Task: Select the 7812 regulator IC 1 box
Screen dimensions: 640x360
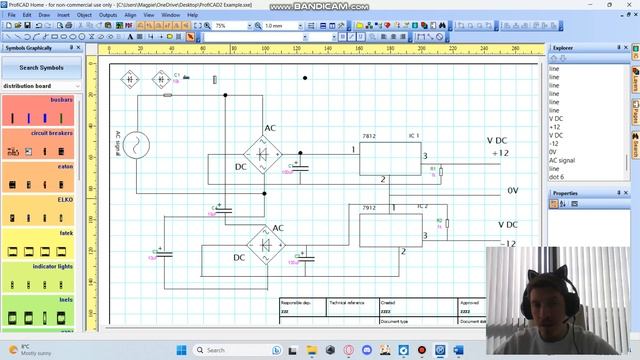Action: [390, 159]
